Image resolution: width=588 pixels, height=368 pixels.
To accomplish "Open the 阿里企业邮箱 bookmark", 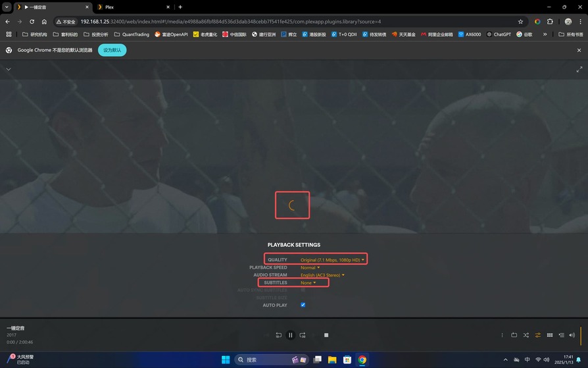I will (x=437, y=34).
